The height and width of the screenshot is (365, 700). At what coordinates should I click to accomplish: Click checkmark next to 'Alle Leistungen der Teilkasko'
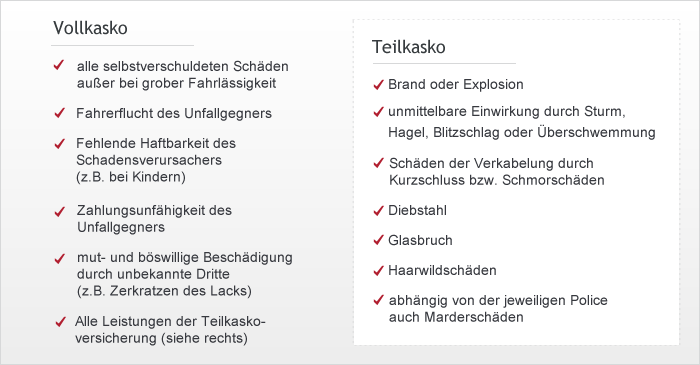tap(60, 322)
